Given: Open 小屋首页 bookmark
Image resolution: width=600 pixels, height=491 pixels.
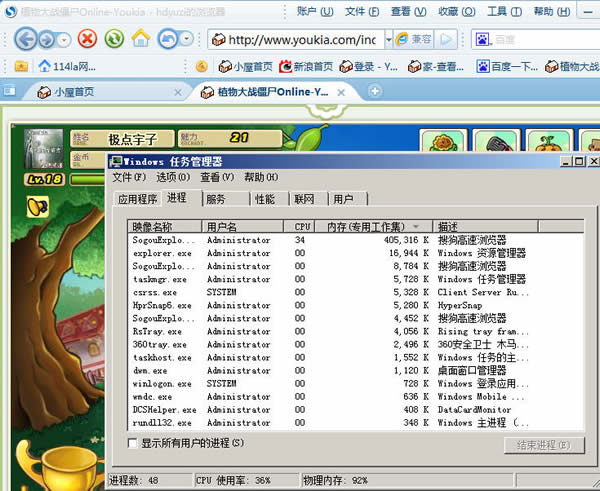Looking at the screenshot, I should coord(245,67).
